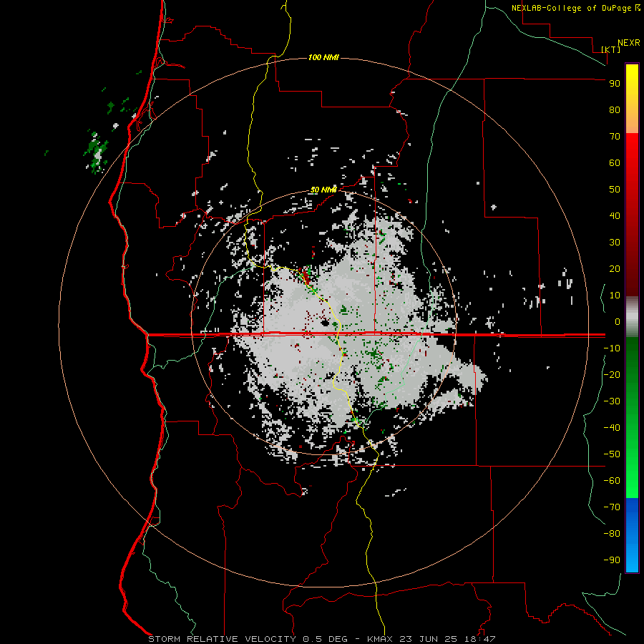Pick the gray zero-velocity color bar segment

pyautogui.click(x=632, y=317)
